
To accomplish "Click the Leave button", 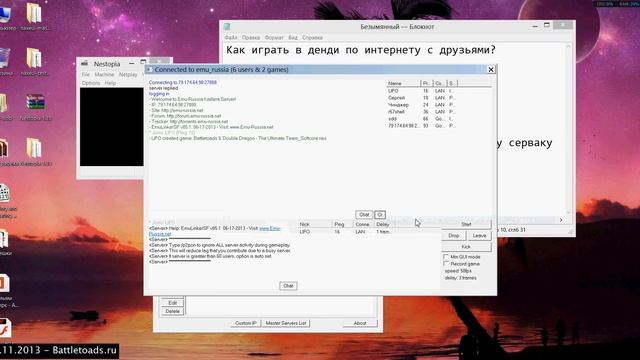I will point(479,236).
